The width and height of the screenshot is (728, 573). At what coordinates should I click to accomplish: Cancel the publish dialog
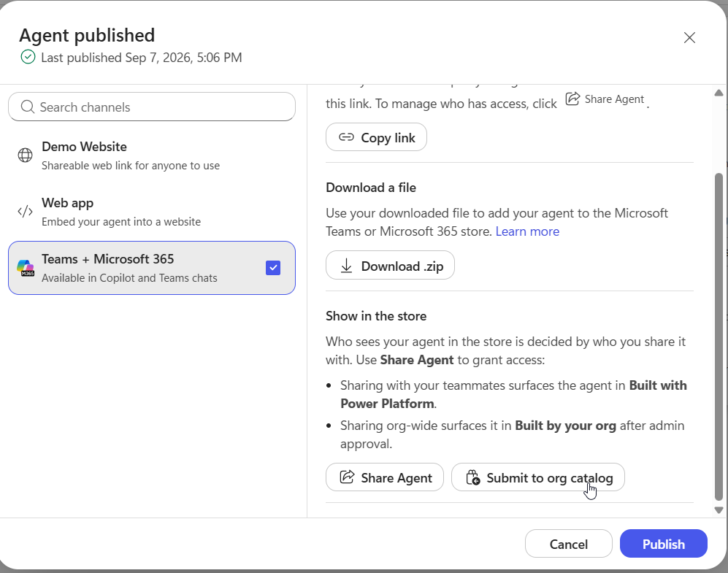click(569, 543)
